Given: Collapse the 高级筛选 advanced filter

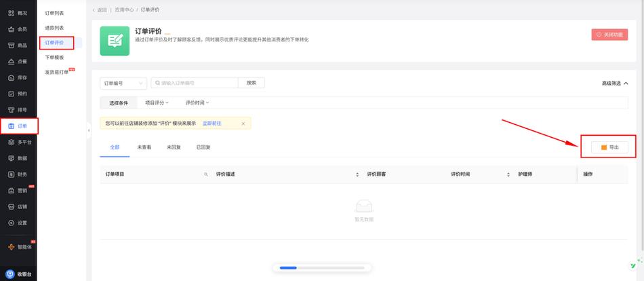Looking at the screenshot, I should [615, 83].
